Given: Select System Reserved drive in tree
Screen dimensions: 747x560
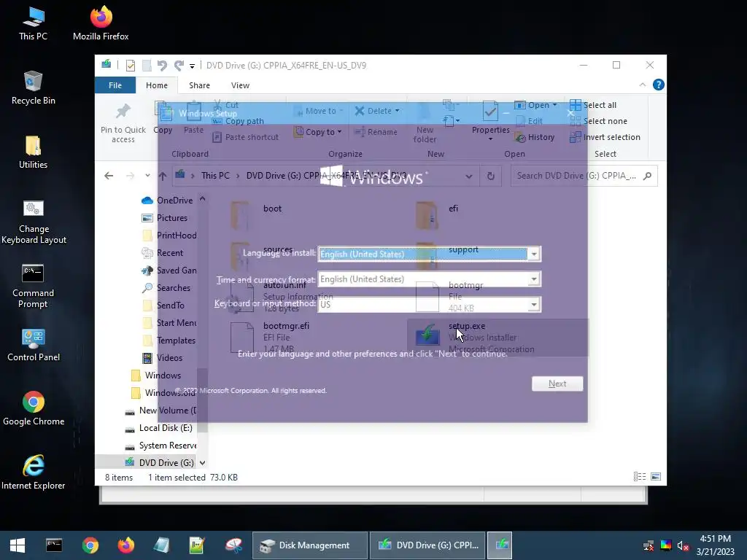Looking at the screenshot, I should (160, 446).
